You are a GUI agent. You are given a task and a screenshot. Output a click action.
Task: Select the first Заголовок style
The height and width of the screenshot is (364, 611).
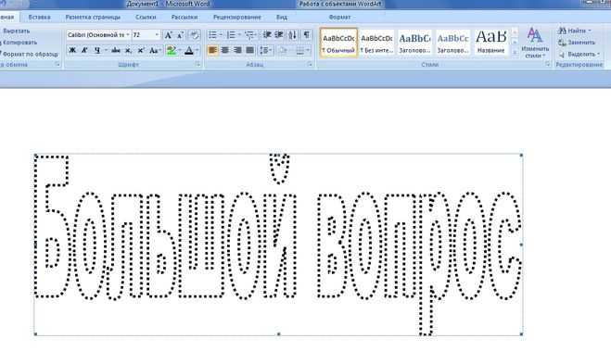point(414,43)
